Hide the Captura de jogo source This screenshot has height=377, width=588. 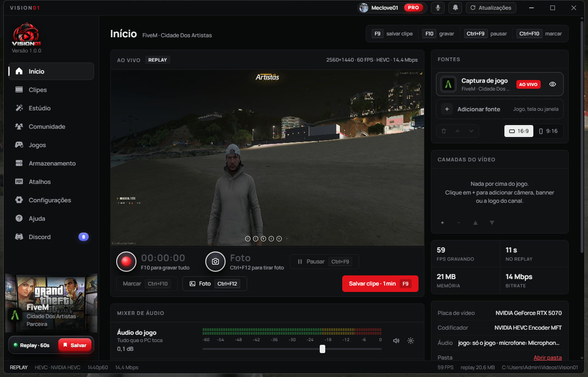(x=553, y=84)
